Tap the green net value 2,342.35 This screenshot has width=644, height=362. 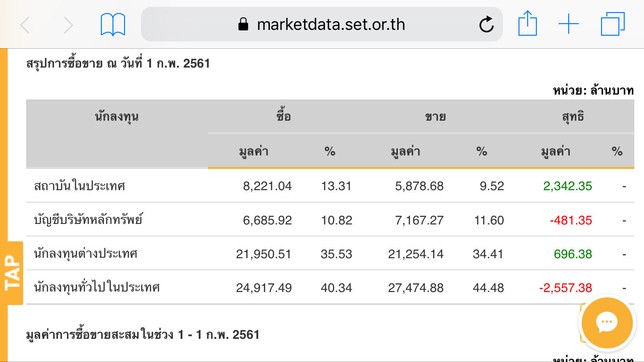point(568,186)
